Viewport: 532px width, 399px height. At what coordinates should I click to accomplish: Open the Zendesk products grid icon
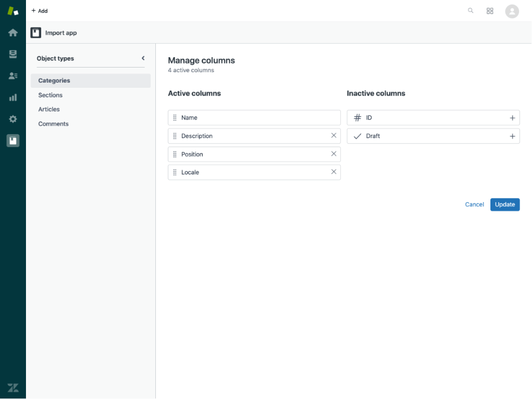click(x=489, y=10)
